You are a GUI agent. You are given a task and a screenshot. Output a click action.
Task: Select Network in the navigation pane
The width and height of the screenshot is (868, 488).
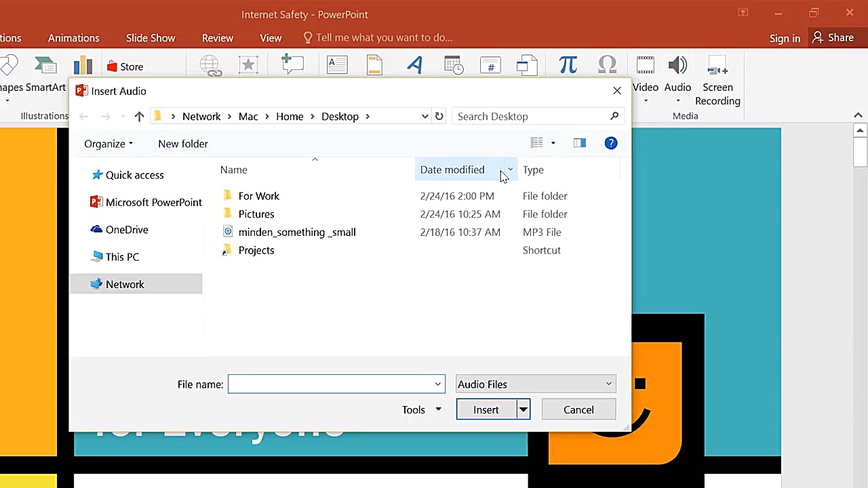point(136,284)
